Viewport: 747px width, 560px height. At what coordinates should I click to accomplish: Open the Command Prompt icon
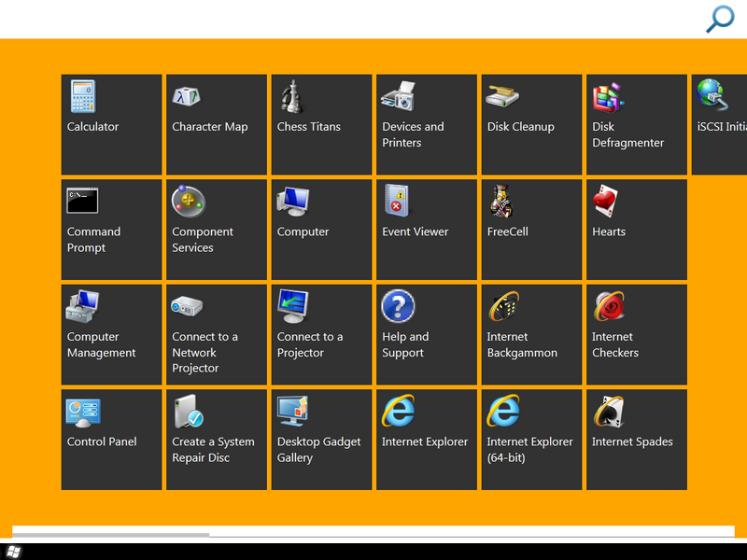(x=82, y=201)
